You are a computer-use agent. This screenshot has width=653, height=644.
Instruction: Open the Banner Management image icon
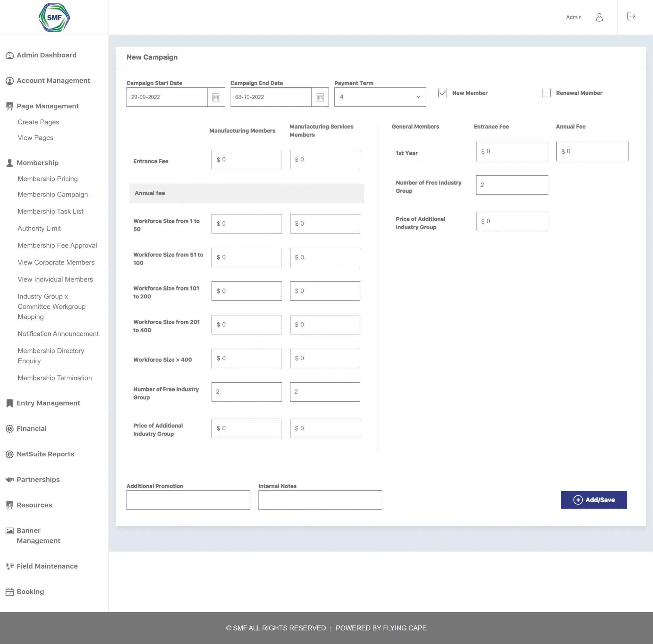(10, 530)
